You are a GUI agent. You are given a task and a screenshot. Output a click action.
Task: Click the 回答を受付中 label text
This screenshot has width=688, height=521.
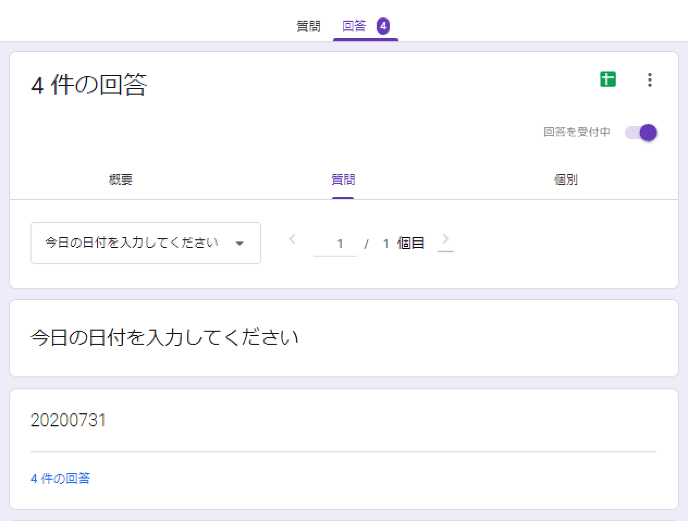576,132
